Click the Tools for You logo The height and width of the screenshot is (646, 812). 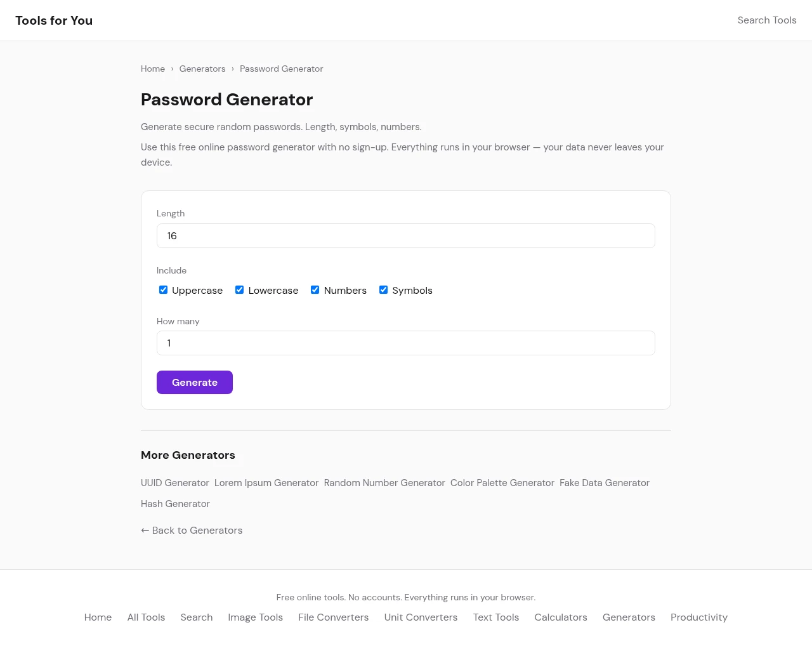54,20
